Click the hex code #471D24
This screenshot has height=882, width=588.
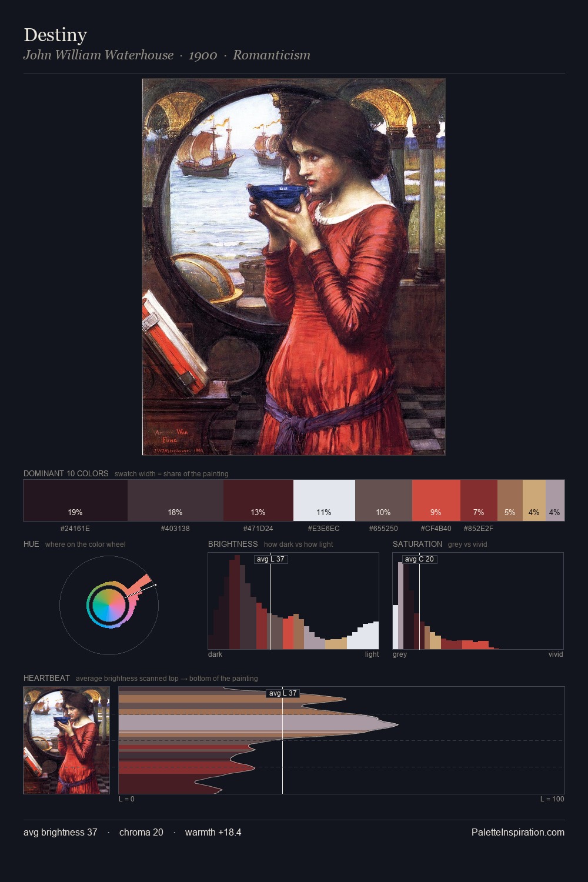(258, 529)
